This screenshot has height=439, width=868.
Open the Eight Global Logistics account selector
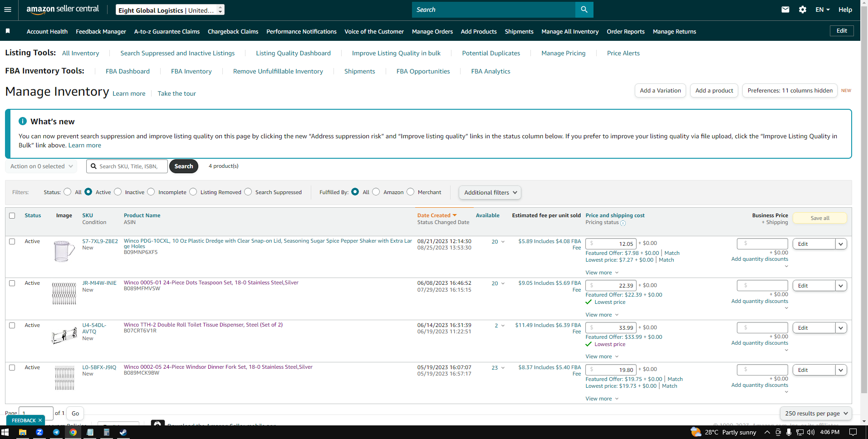[170, 10]
